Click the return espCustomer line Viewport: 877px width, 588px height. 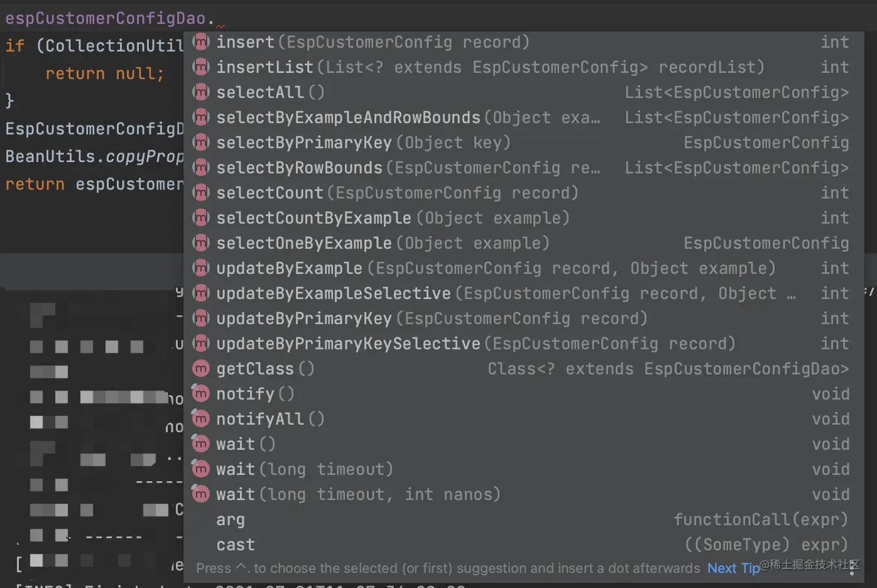click(94, 184)
